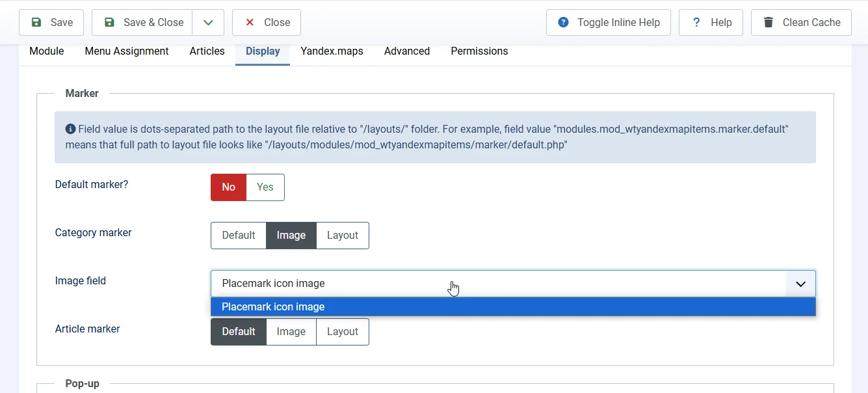
Task: Switch to the Advanced tab
Action: [407, 51]
